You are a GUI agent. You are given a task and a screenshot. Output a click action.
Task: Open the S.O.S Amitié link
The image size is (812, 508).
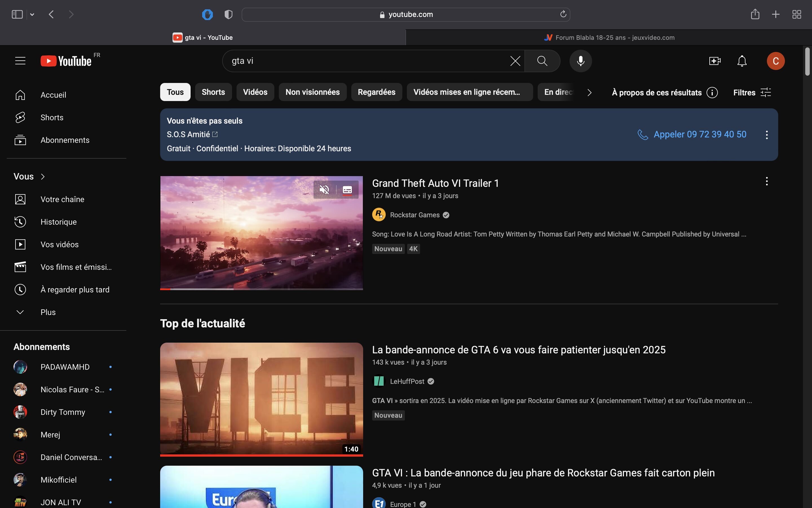click(x=192, y=134)
